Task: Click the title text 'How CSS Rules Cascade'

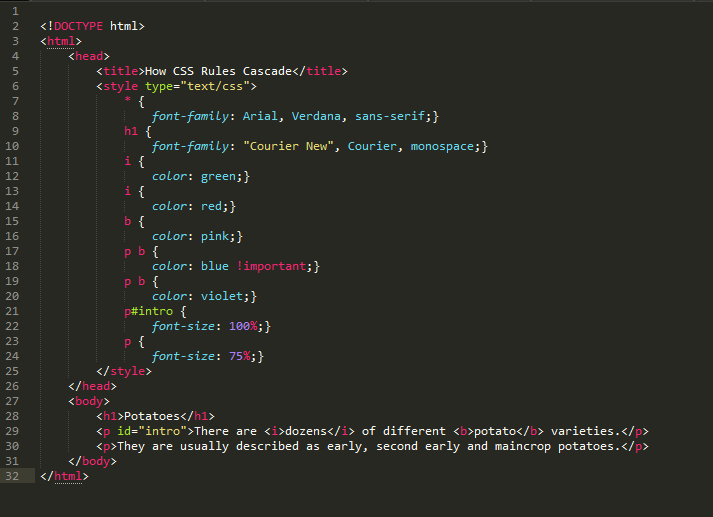Action: click(x=218, y=71)
